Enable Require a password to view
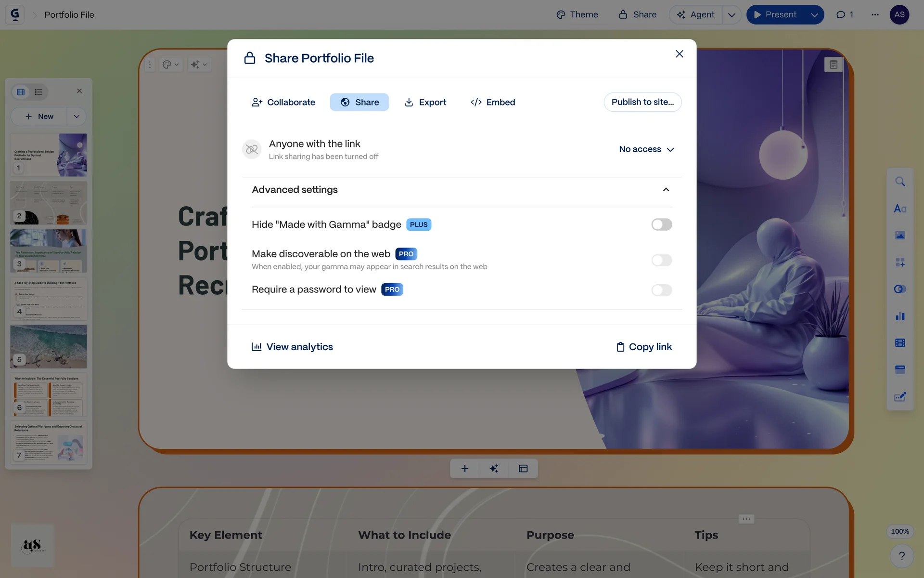This screenshot has height=578, width=924. 661,290
